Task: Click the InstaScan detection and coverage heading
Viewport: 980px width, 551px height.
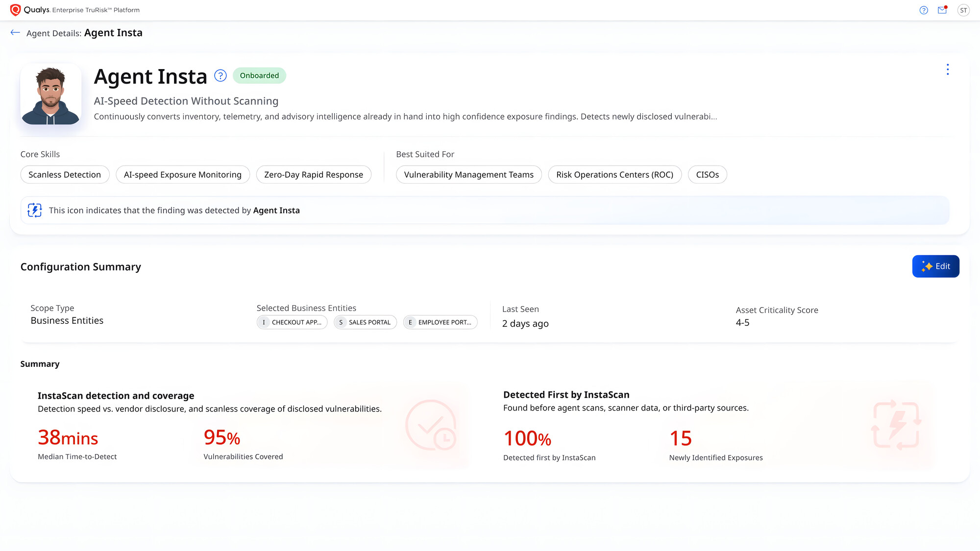Action: tap(116, 396)
